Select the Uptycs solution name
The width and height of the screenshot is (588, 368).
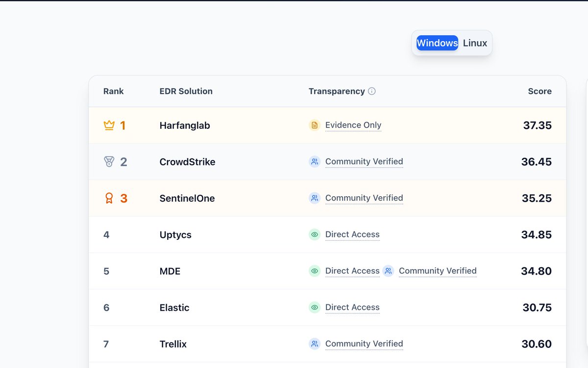click(x=175, y=235)
